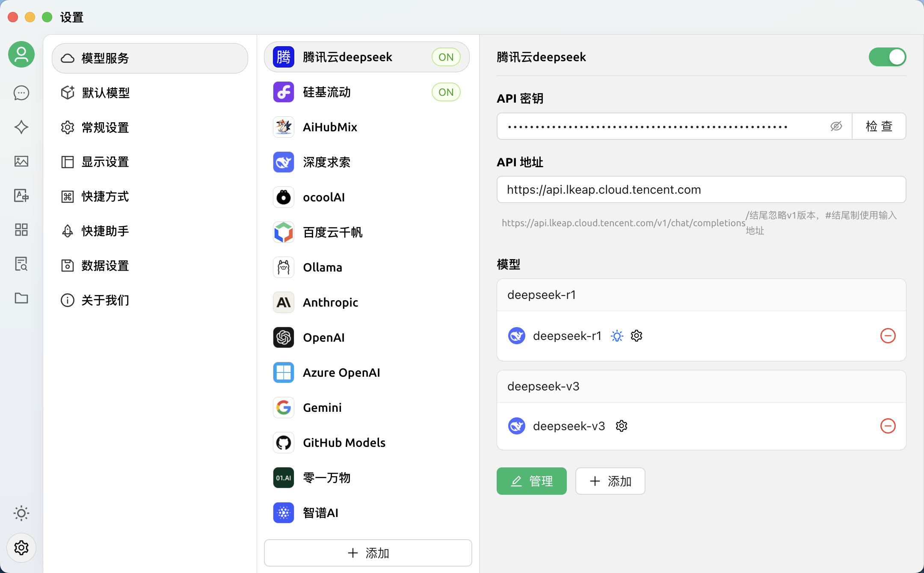Viewport: 924px width, 573px height.
Task: Click the reasoning bulb icon on deepseek-r1
Action: (617, 336)
